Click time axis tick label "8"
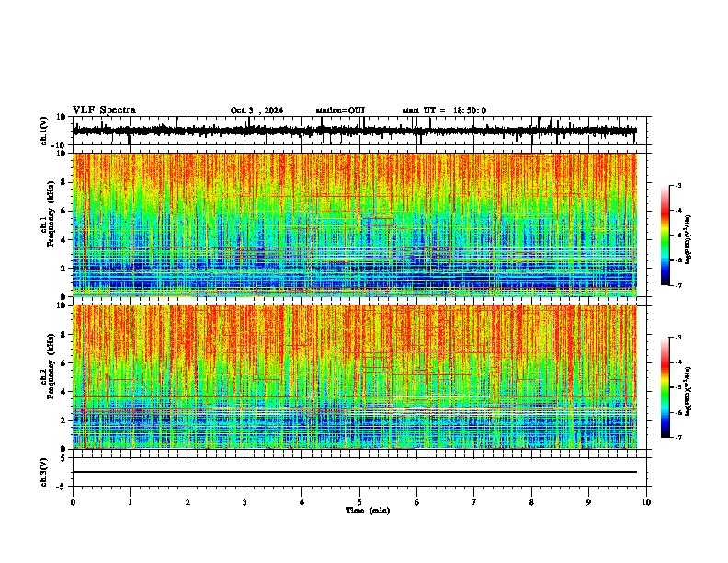Viewport: 728px width, 563px height. (x=531, y=502)
